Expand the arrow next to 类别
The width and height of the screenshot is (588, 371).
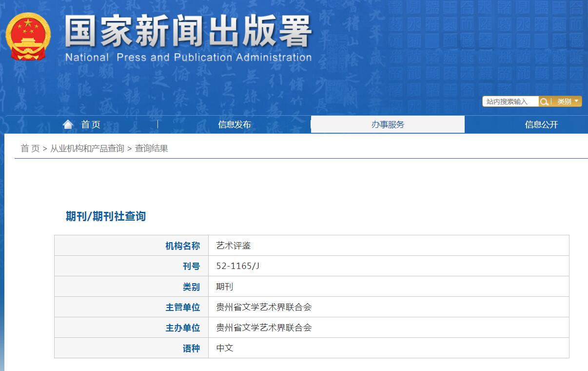click(577, 101)
